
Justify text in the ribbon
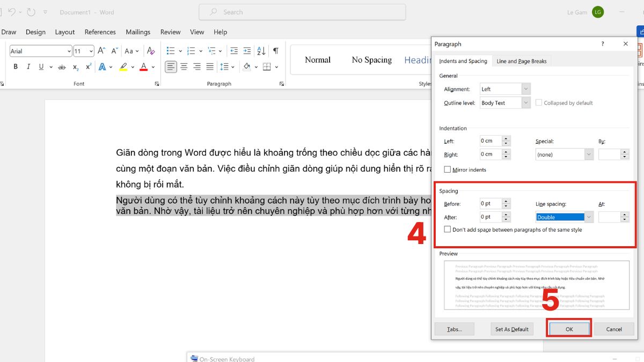(210, 67)
